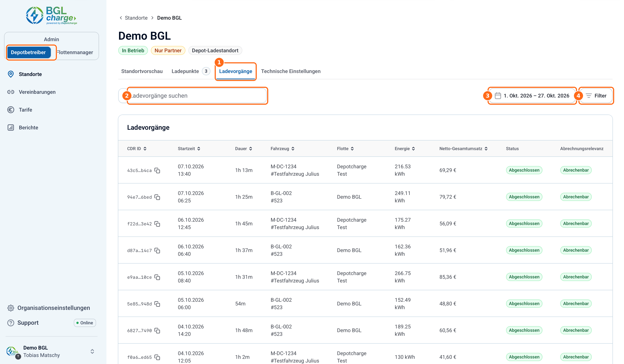Viewport: 624px width, 364px height.
Task: Click the Ladevorgänge suchen search field
Action: [x=192, y=96]
